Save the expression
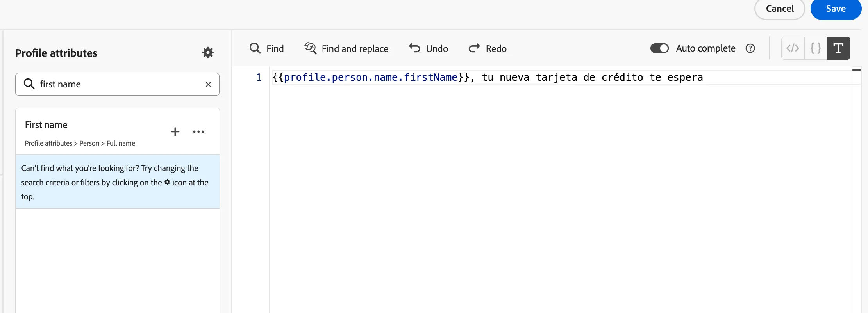This screenshot has height=313, width=868. click(x=836, y=9)
